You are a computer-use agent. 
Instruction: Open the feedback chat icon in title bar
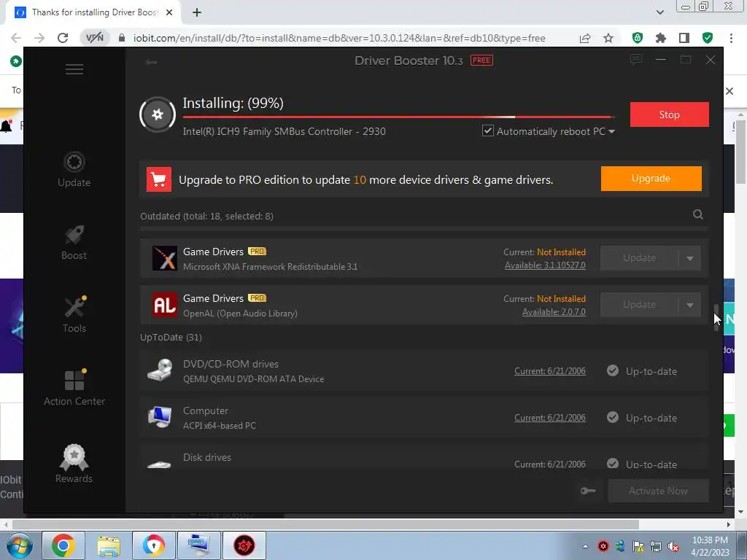point(635,60)
